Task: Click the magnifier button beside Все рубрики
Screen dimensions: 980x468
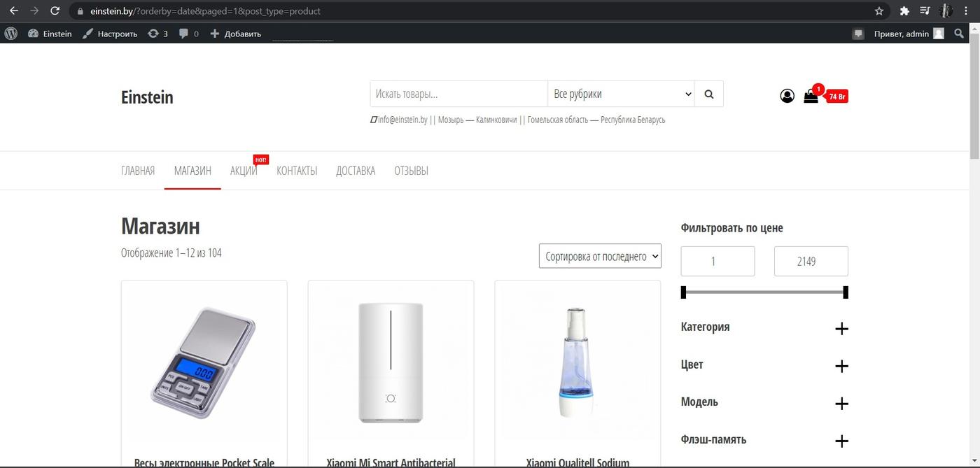Action: 709,94
